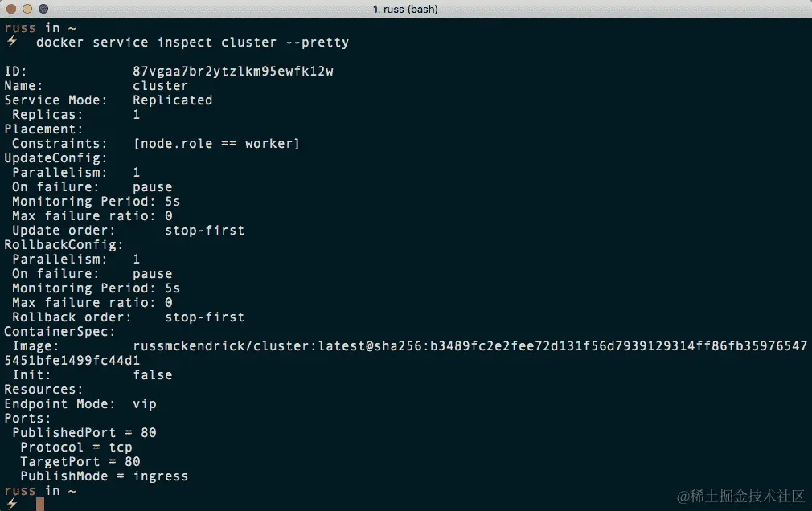The height and width of the screenshot is (511, 812).
Task: Click the 'RollbackConfig:' heading
Action: click(64, 245)
